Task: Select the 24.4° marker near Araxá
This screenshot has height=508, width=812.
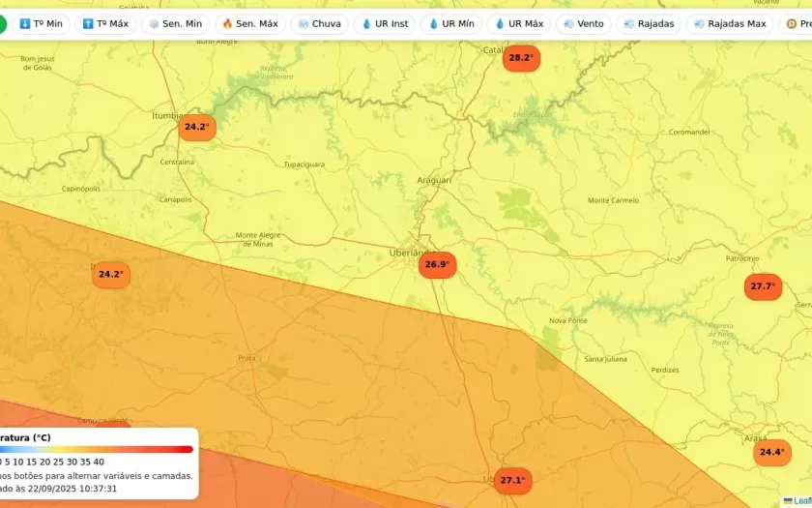Action: point(771,452)
